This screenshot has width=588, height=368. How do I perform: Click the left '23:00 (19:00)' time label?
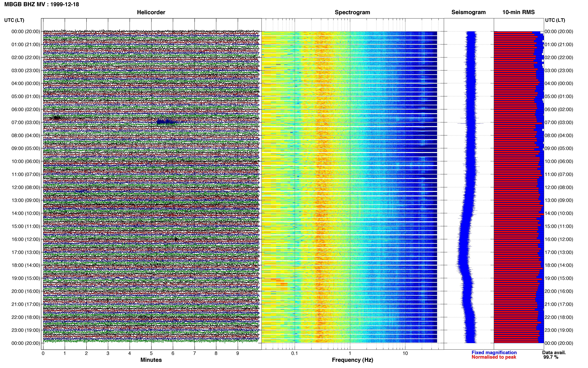pos(26,330)
